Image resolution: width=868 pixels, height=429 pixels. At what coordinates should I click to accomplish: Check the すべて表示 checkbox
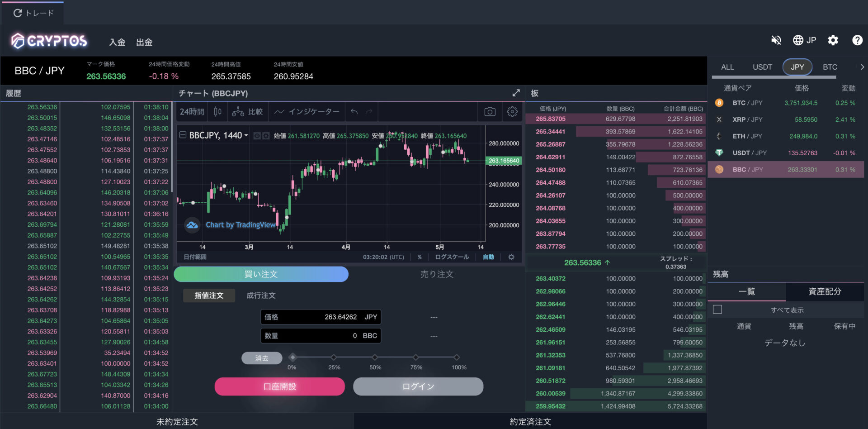point(717,310)
